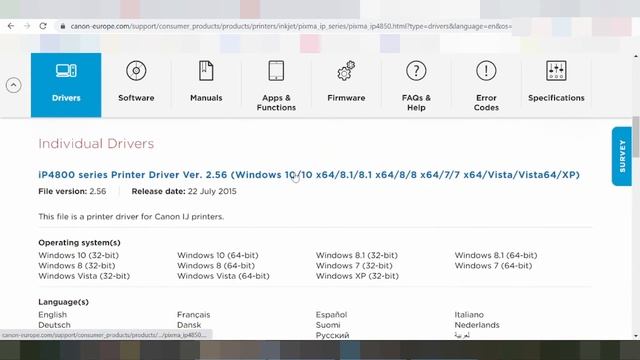The width and height of the screenshot is (640, 360).
Task: Click the 'Language(s)' label
Action: 63,302
